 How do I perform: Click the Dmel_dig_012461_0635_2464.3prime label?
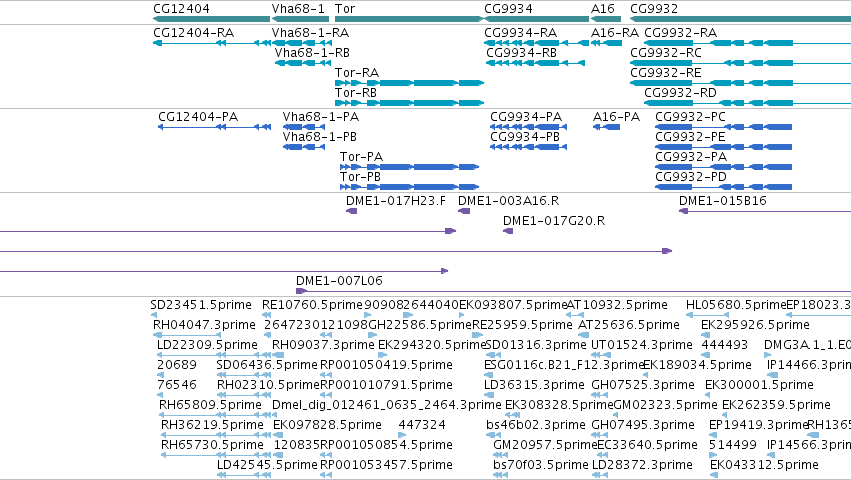pyautogui.click(x=386, y=405)
